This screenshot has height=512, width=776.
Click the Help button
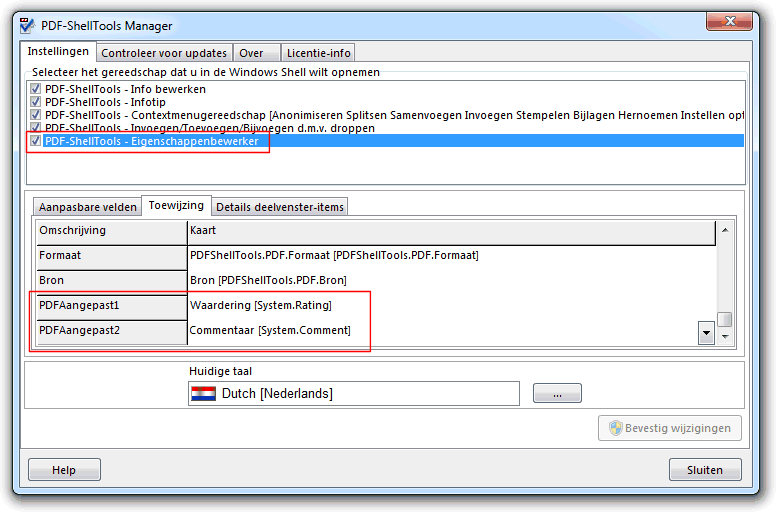pyautogui.click(x=64, y=469)
